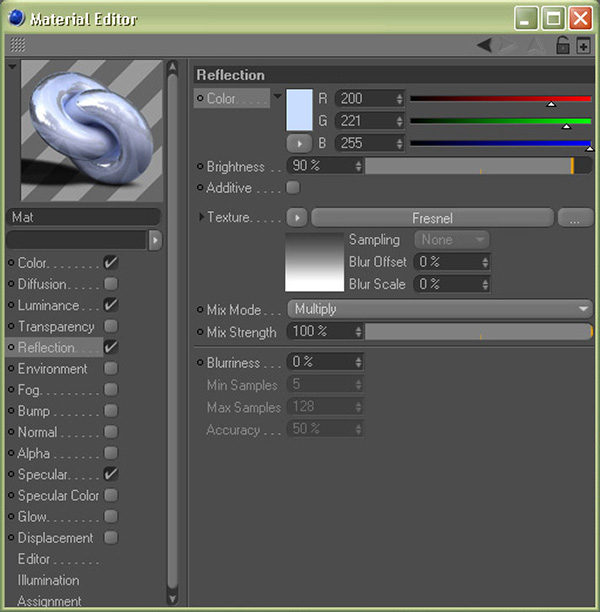Image resolution: width=600 pixels, height=612 pixels.
Task: Click the material preview thumbnail
Action: tap(90, 131)
